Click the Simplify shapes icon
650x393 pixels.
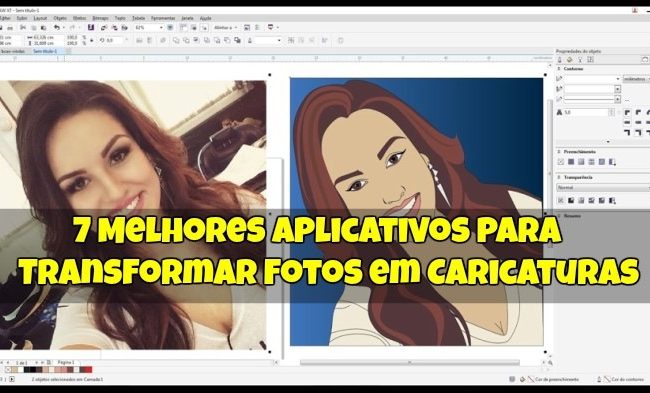coord(207,40)
